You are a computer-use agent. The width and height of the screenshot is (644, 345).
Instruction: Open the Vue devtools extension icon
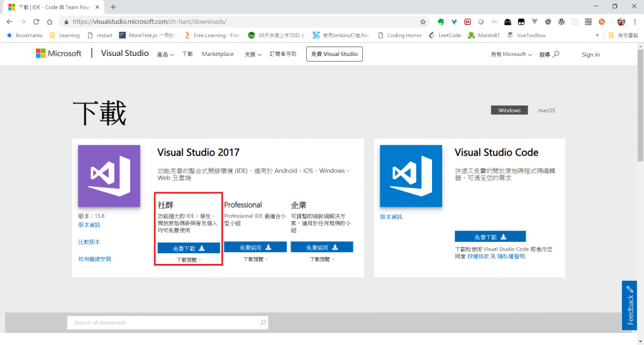[535, 22]
